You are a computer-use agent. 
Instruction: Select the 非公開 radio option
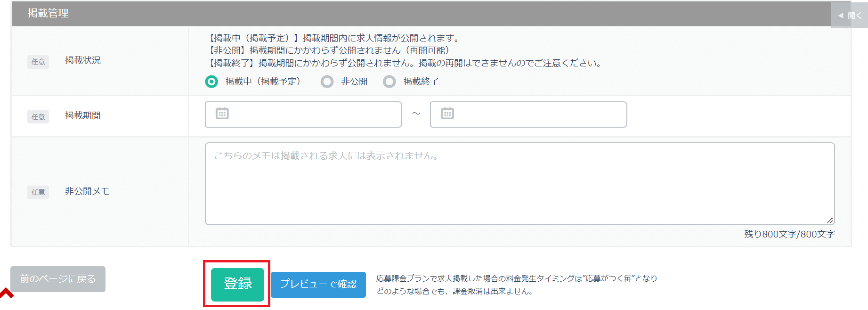pyautogui.click(x=327, y=82)
